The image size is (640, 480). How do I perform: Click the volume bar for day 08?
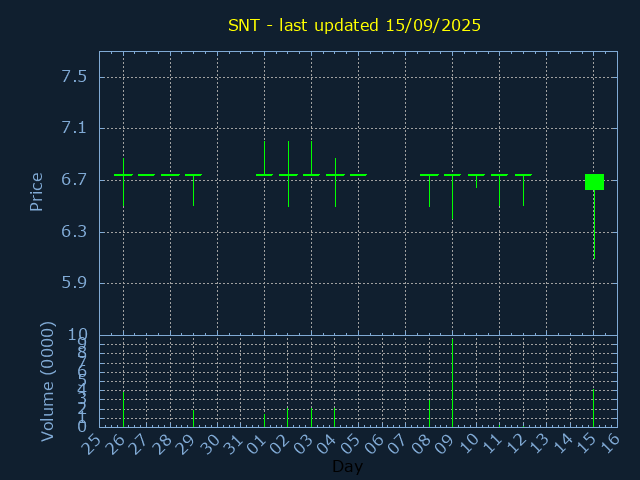pos(429,413)
